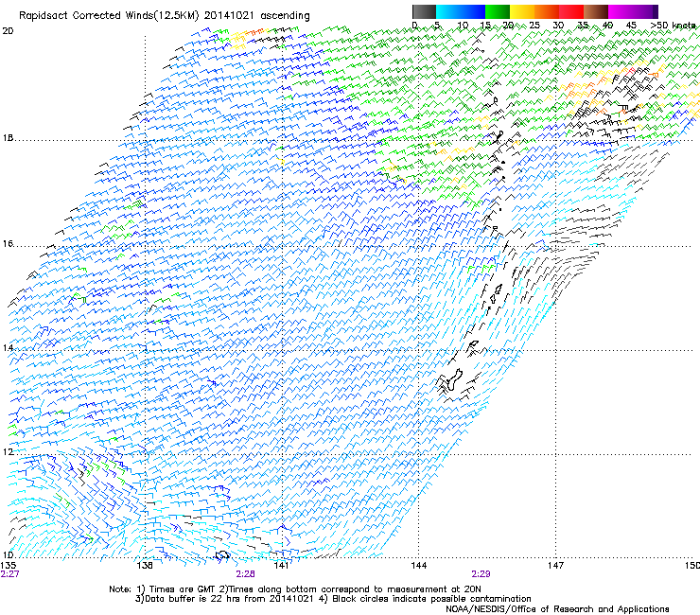Click the longitude label '135'
700x615 pixels.
pos(8,565)
